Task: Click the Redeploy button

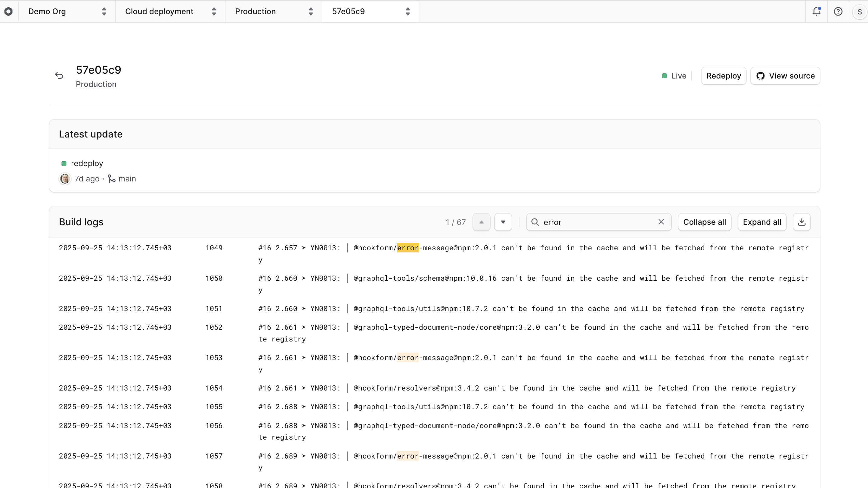Action: (724, 76)
